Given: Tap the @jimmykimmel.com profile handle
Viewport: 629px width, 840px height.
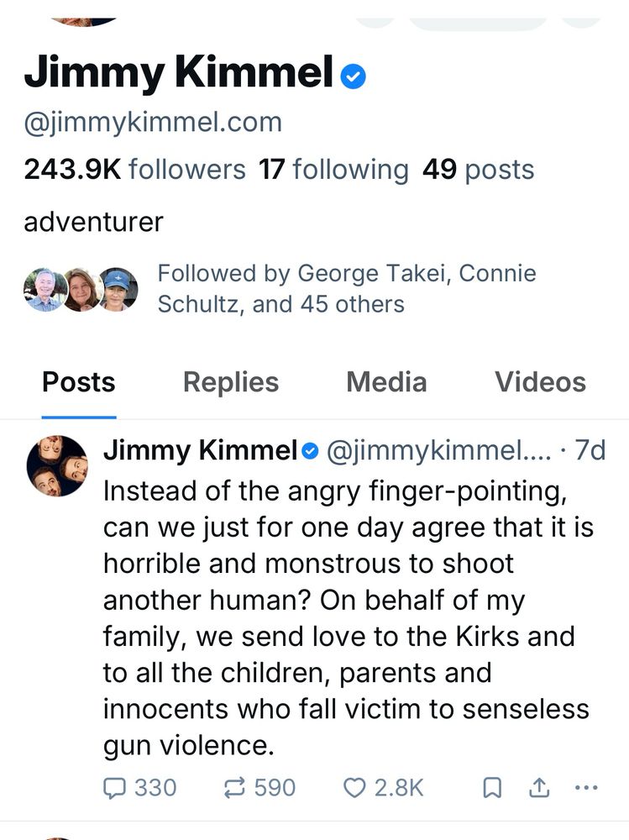Looking at the screenshot, I should tap(153, 123).
